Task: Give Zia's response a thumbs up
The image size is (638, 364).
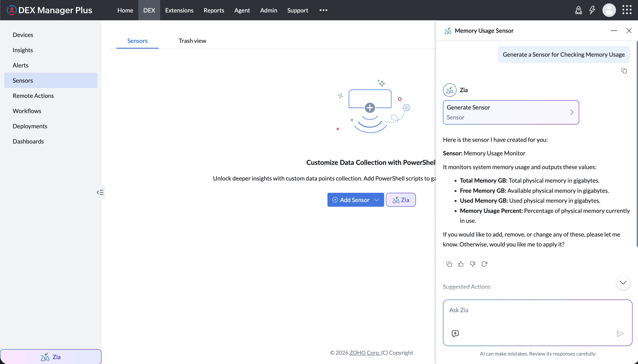Action: [x=461, y=264]
